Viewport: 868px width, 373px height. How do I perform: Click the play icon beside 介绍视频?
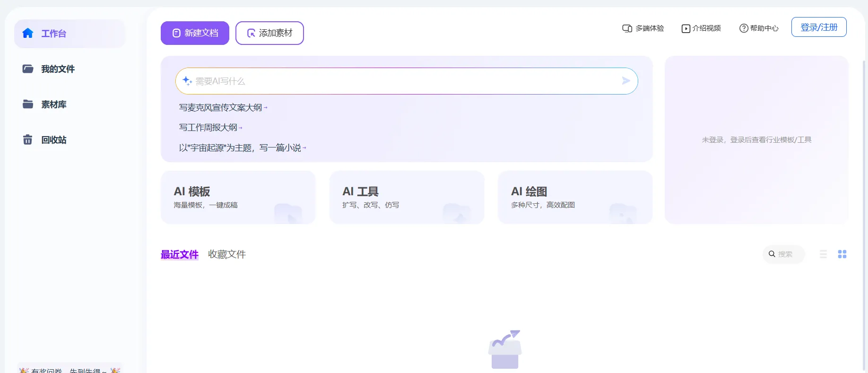(686, 28)
